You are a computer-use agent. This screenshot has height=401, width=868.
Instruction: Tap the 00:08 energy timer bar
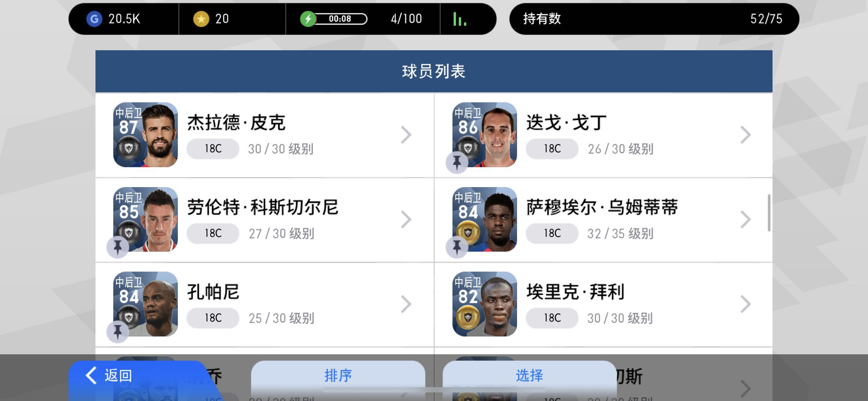pos(340,19)
